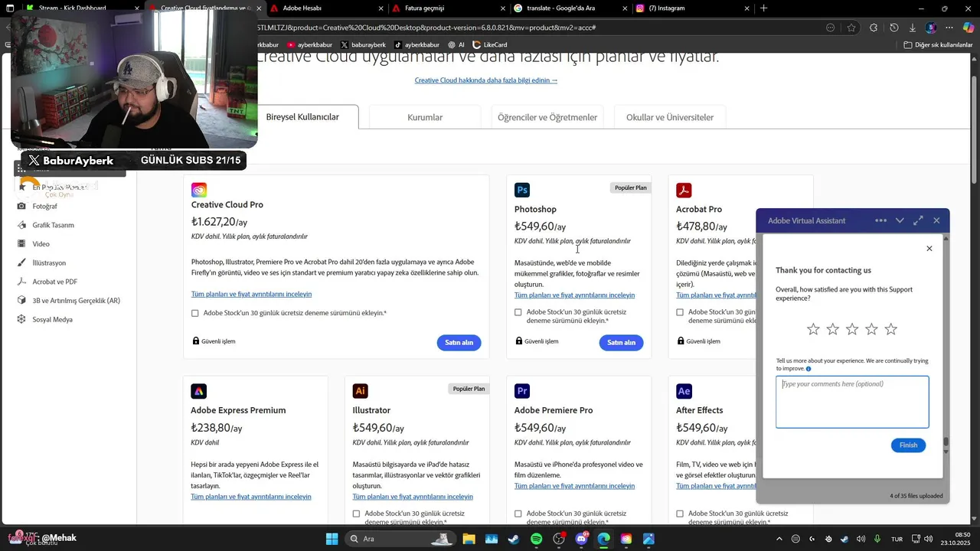Open Spotify from the taskbar
The height and width of the screenshot is (551, 980).
click(x=537, y=539)
